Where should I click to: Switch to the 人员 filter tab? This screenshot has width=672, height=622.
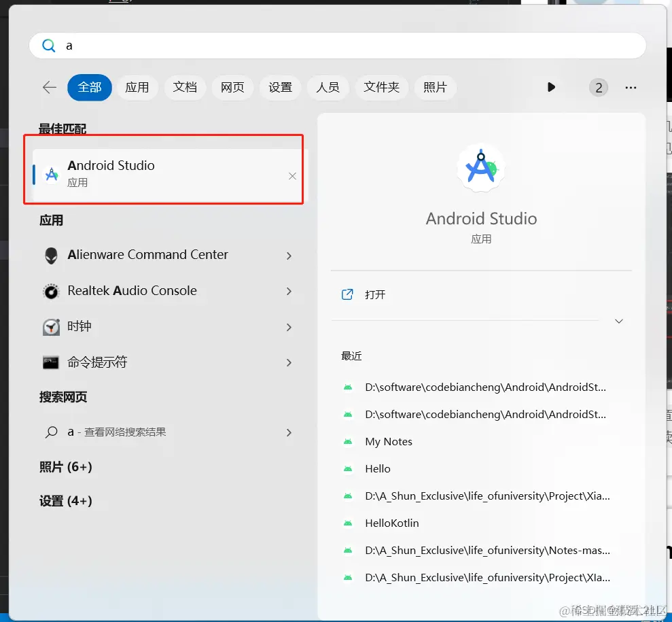[x=328, y=88]
